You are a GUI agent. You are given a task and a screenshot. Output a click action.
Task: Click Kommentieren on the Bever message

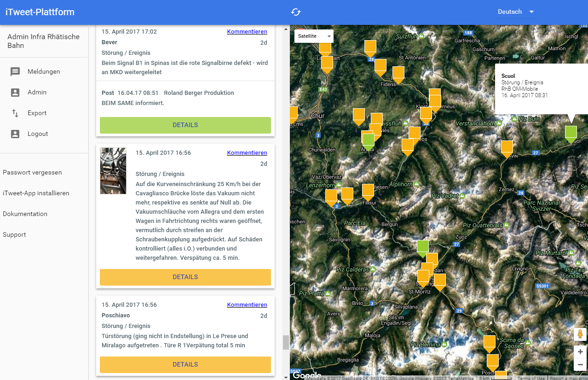click(x=247, y=32)
